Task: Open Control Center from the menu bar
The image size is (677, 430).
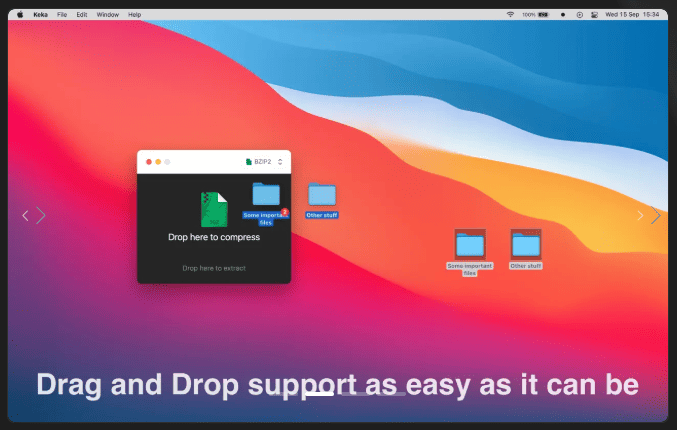Action: pyautogui.click(x=595, y=15)
